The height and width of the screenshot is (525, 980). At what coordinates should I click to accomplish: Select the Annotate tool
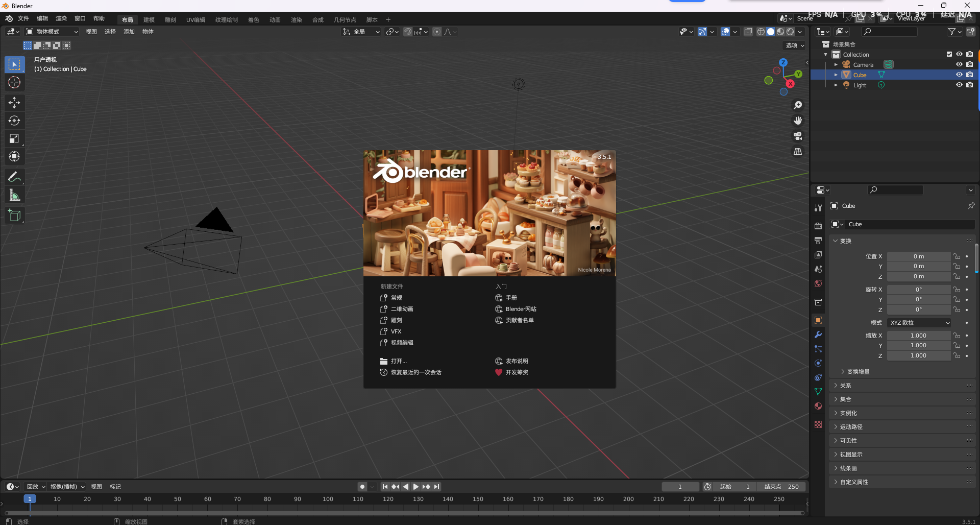pos(14,176)
